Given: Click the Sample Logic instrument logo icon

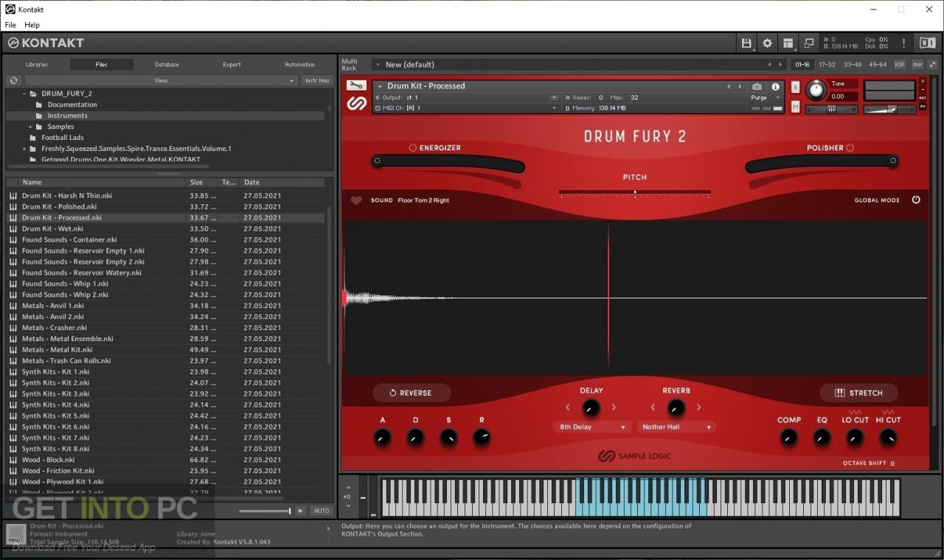Looking at the screenshot, I should tap(356, 103).
